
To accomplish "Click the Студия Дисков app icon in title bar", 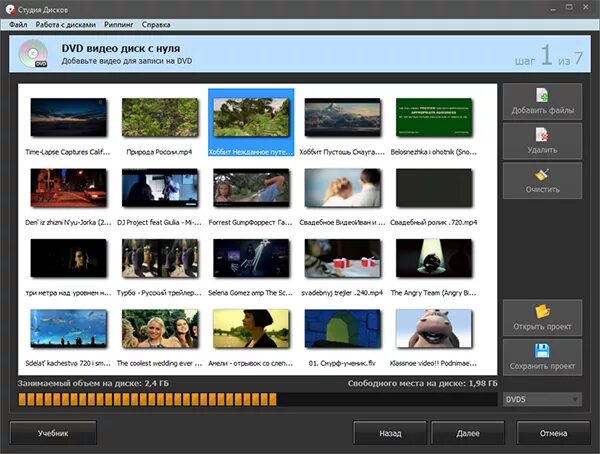I will (x=10, y=9).
